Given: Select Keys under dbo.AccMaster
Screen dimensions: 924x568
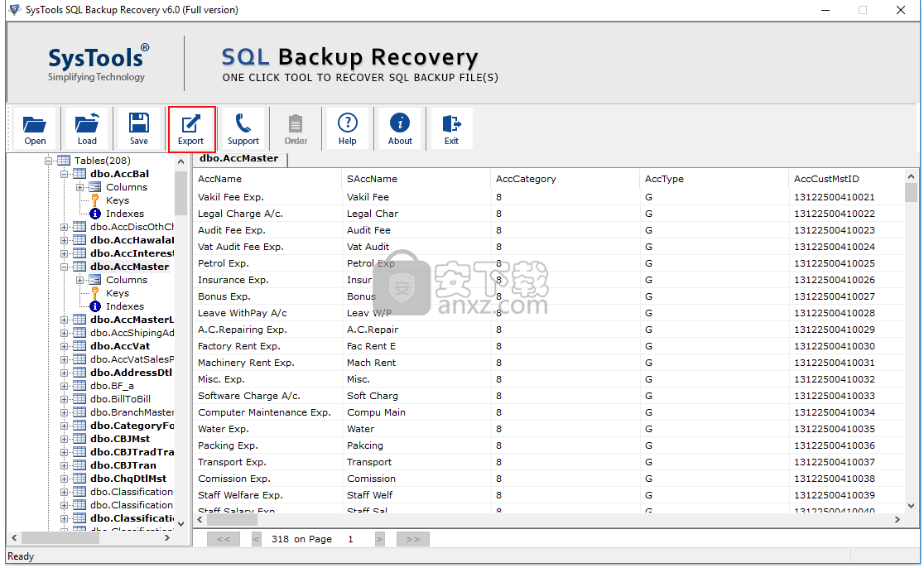Looking at the screenshot, I should pos(118,293).
